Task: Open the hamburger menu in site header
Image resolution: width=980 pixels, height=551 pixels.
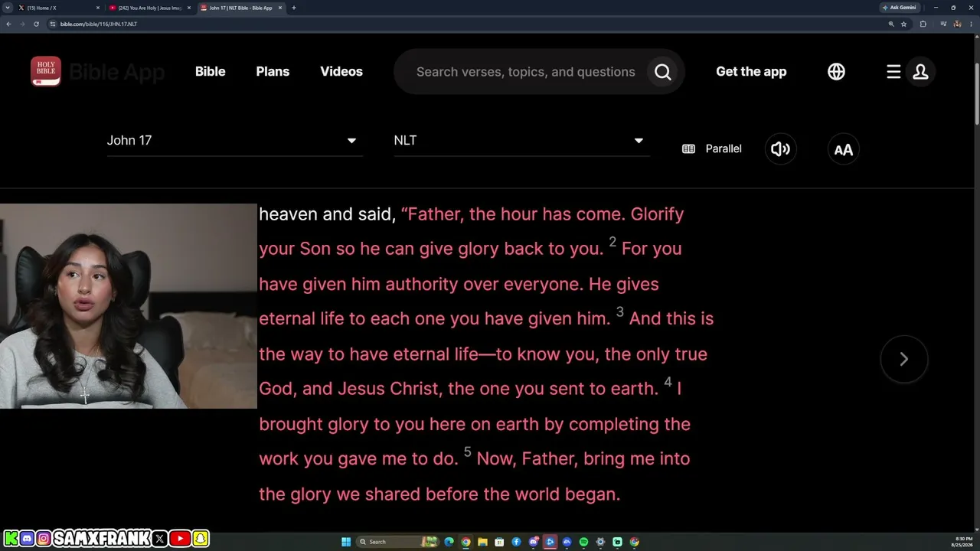Action: pos(893,72)
